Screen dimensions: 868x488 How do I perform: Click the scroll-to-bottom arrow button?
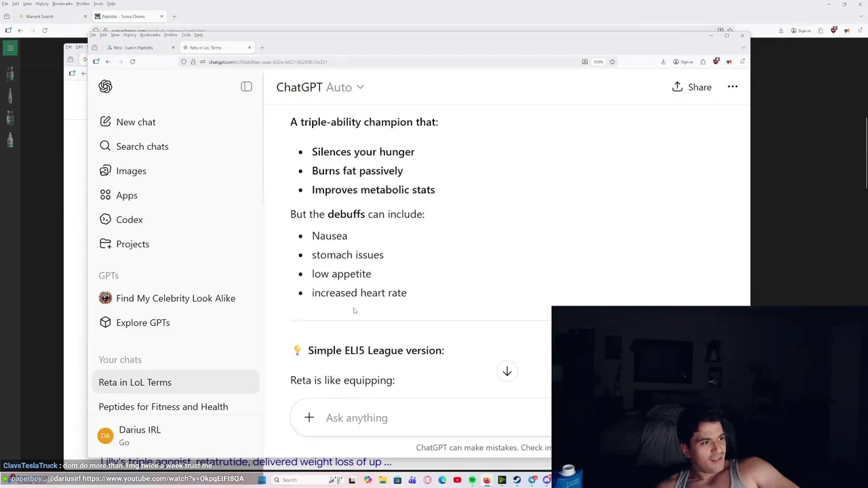[507, 371]
